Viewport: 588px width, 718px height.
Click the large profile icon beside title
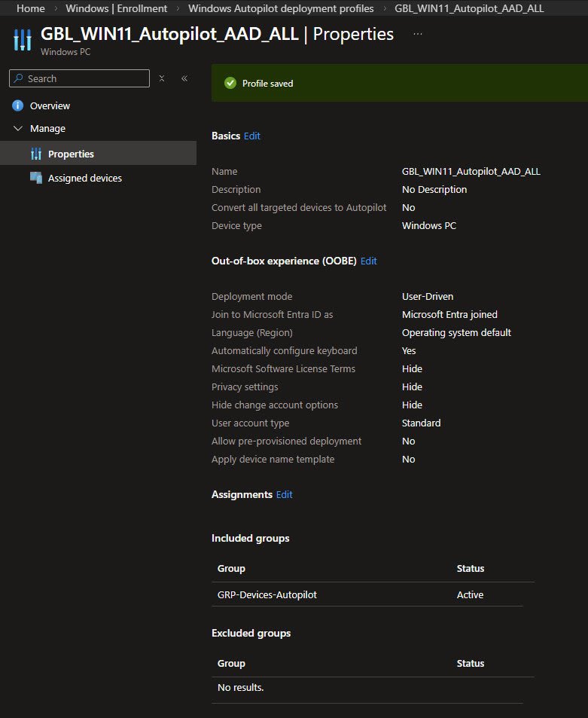click(23, 41)
